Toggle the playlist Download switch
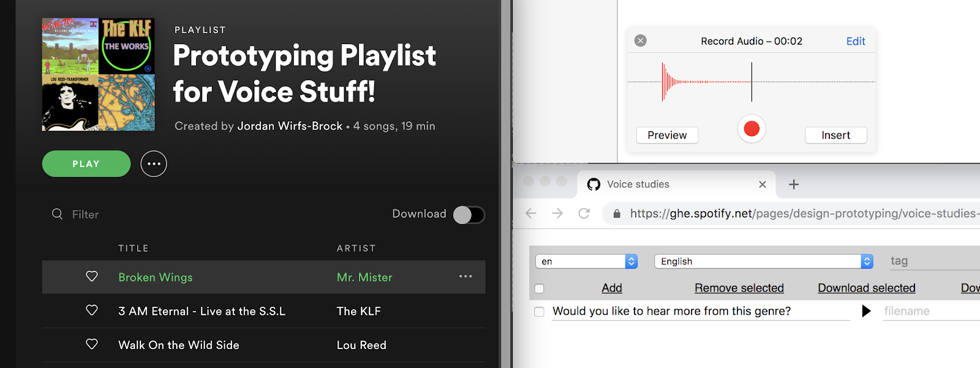This screenshot has height=368, width=980. point(469,214)
